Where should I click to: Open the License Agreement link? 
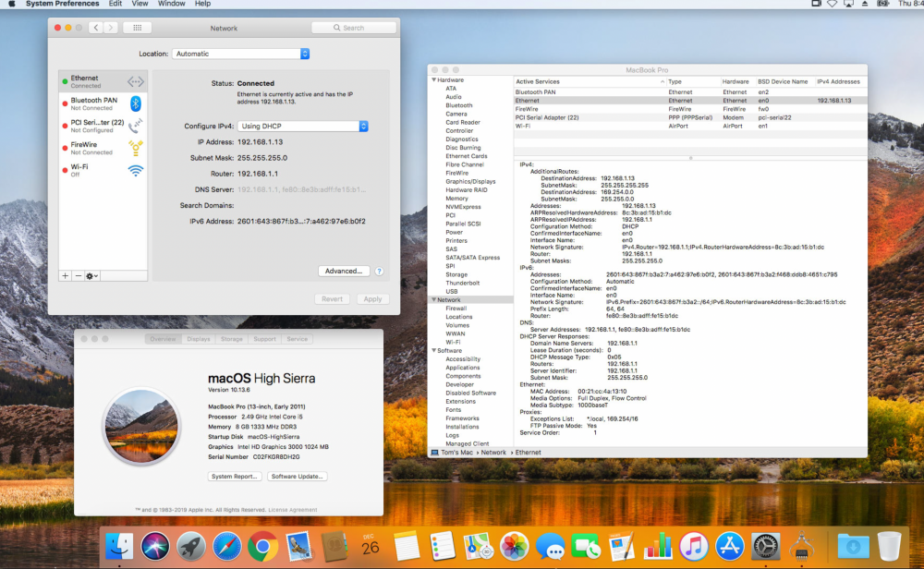[293, 510]
